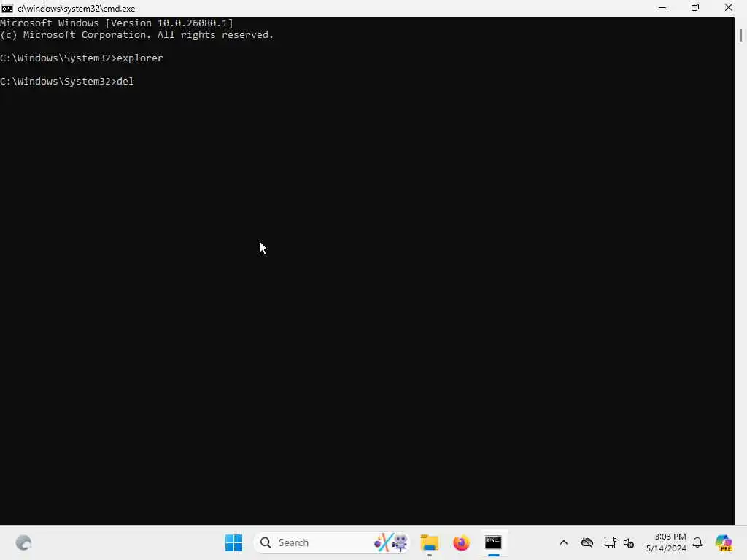The height and width of the screenshot is (560, 747).
Task: Click the "del" command on the prompt line
Action: pos(125,82)
